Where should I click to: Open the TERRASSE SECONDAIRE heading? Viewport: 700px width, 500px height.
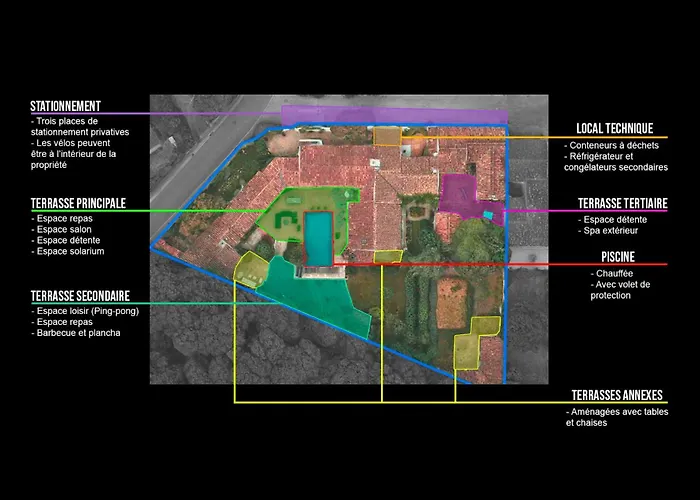tap(79, 297)
